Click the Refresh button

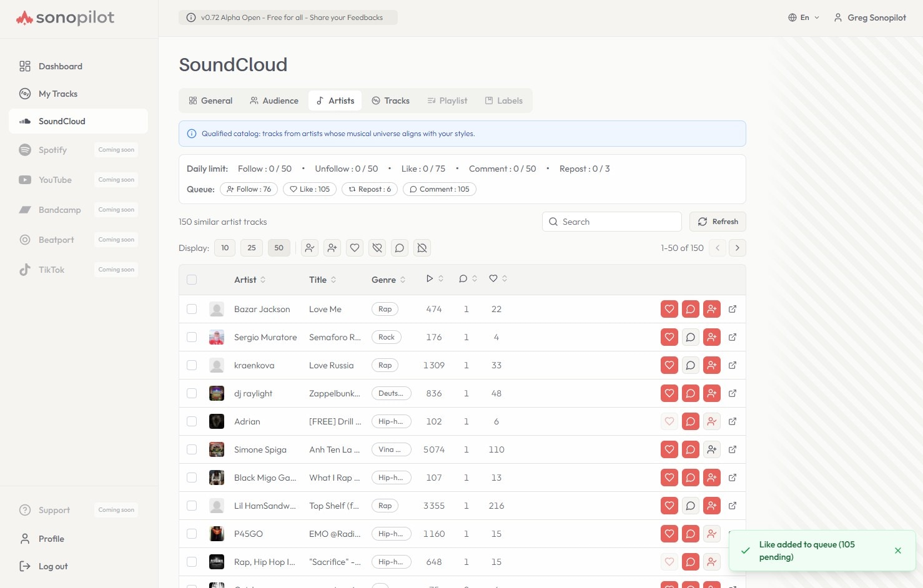point(718,222)
